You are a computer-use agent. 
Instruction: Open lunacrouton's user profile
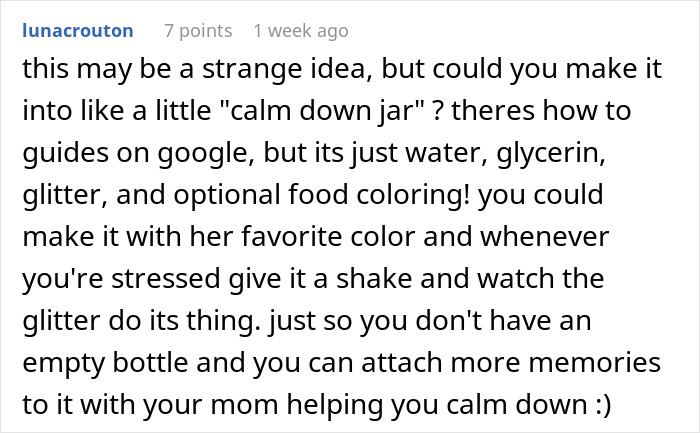76,31
